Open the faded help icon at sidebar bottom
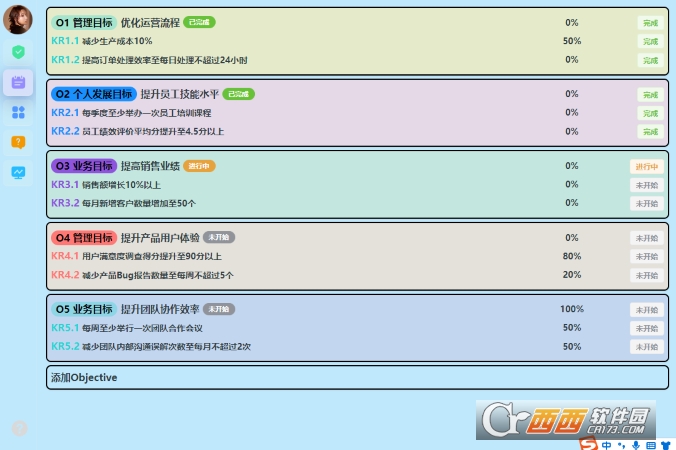676x450 pixels. coord(19,428)
